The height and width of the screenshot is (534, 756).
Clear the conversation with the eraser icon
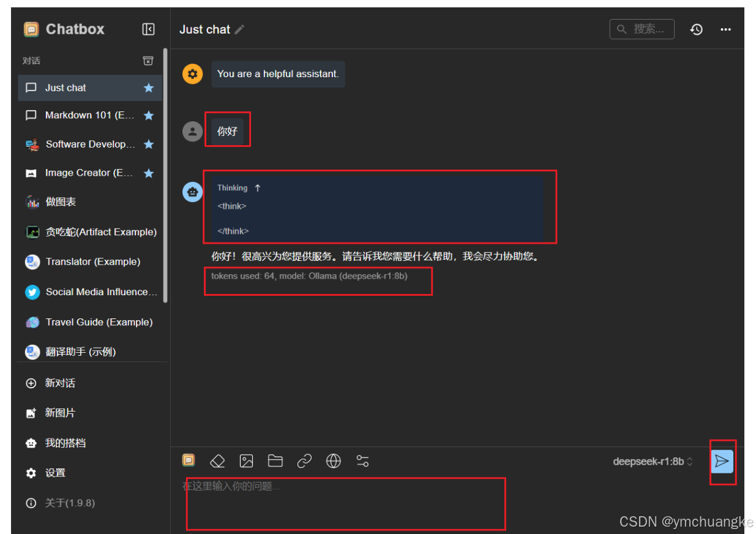pyautogui.click(x=217, y=461)
